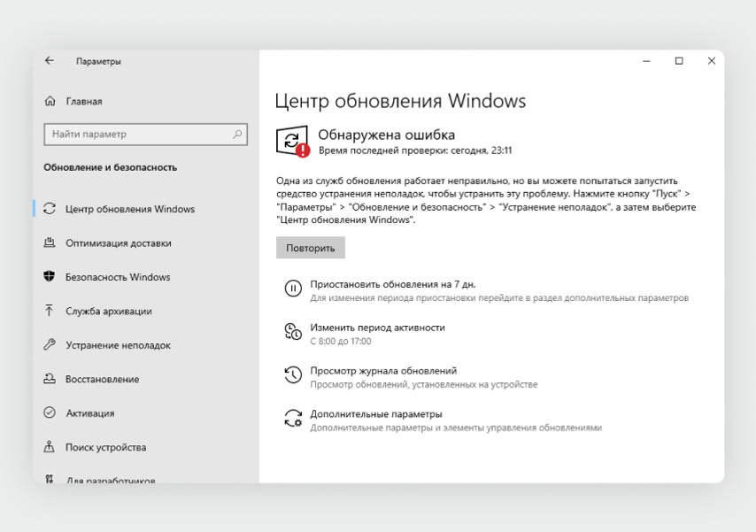
Task: Click the Восстановление icon
Action: tap(50, 379)
